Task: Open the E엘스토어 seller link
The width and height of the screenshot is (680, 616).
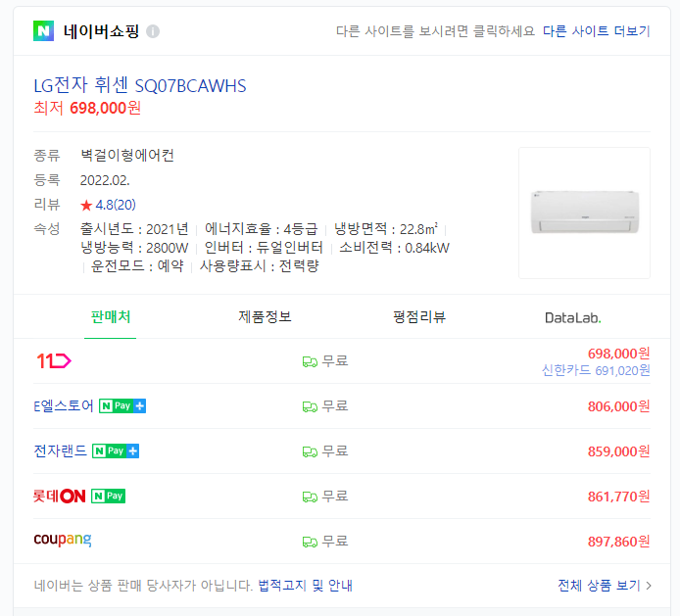Action: 64,406
